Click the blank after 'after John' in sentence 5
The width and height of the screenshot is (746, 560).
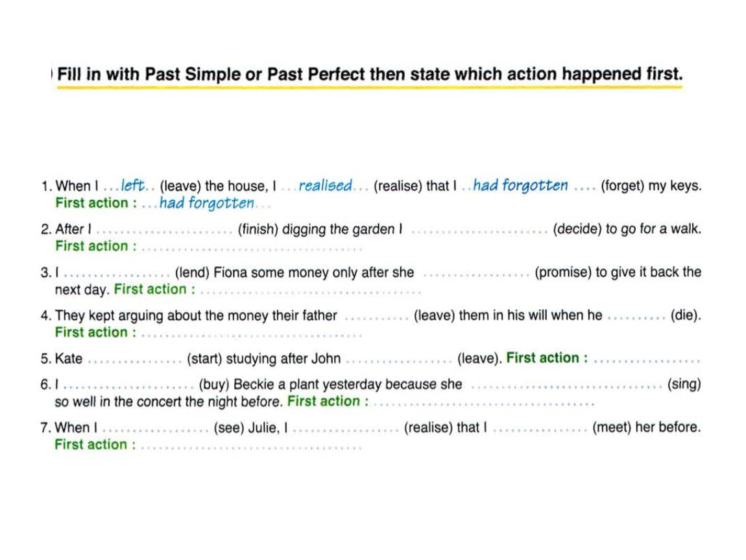click(x=399, y=360)
